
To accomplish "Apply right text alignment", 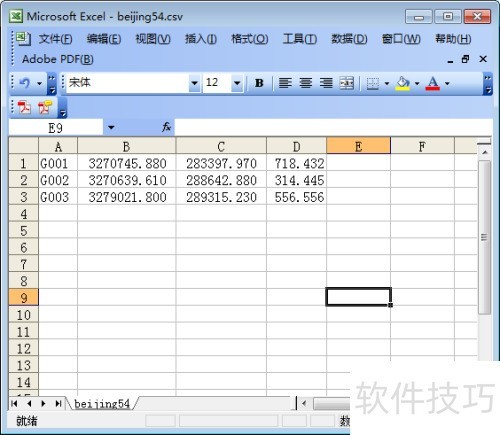I will 326,83.
